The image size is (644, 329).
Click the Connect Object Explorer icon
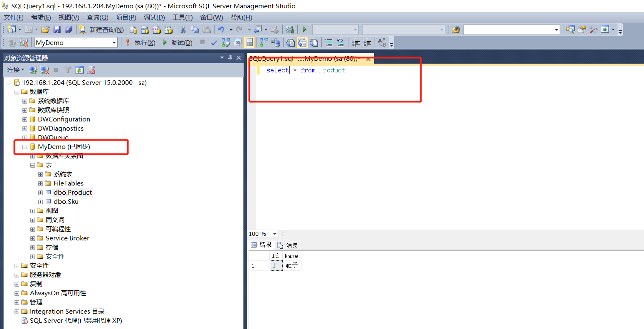(x=33, y=70)
